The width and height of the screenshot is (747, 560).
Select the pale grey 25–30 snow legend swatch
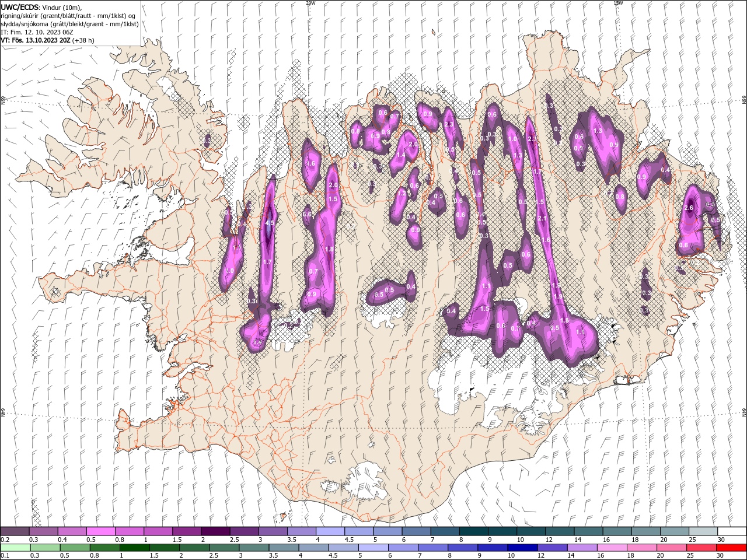coord(704,531)
